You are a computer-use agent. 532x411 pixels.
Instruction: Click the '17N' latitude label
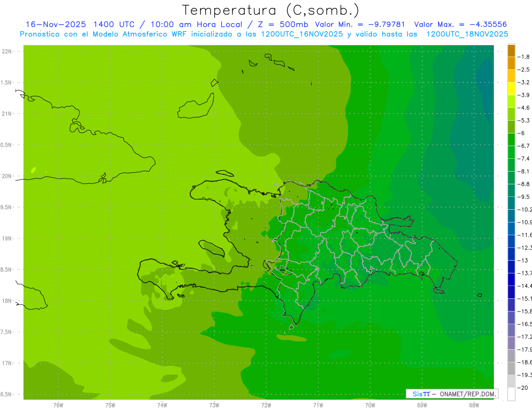tap(7, 363)
